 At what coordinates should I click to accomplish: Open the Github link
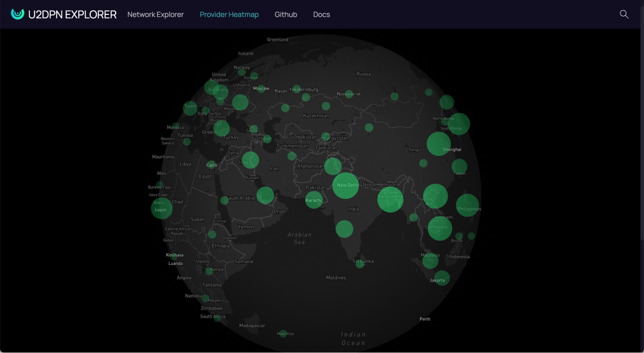[285, 14]
